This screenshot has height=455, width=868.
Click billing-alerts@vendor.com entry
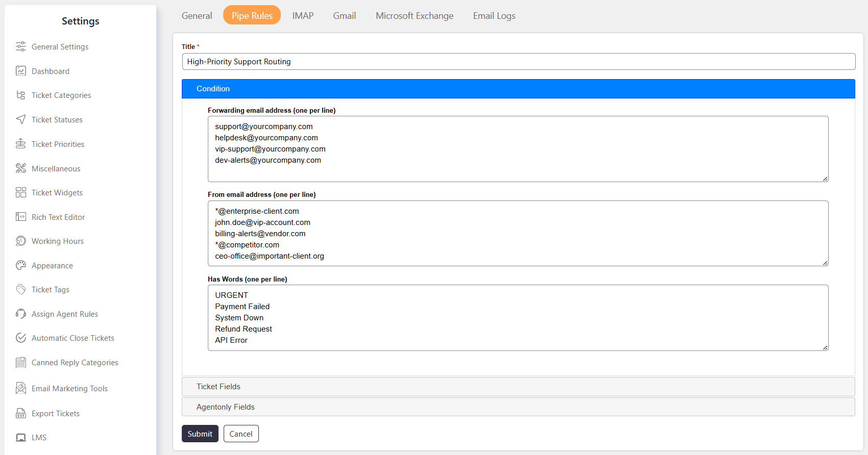coord(260,234)
